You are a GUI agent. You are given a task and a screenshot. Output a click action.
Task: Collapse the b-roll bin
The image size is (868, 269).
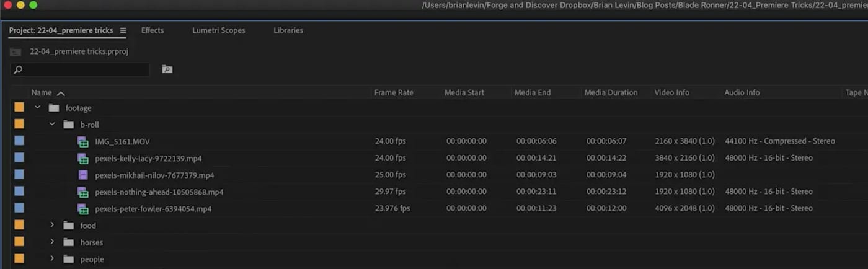coord(52,124)
